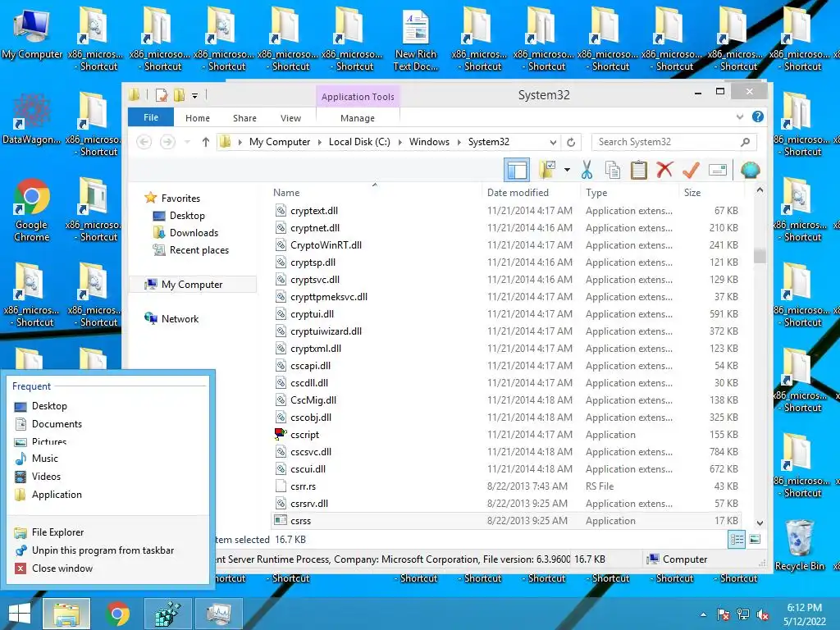The height and width of the screenshot is (630, 840).
Task: Switch to Large icons view in status bar
Action: (x=755, y=540)
